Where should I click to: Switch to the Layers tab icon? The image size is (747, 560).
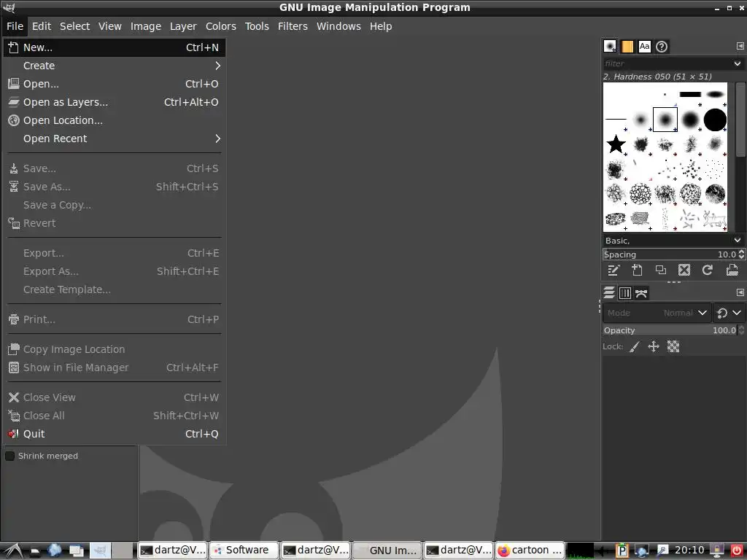609,293
